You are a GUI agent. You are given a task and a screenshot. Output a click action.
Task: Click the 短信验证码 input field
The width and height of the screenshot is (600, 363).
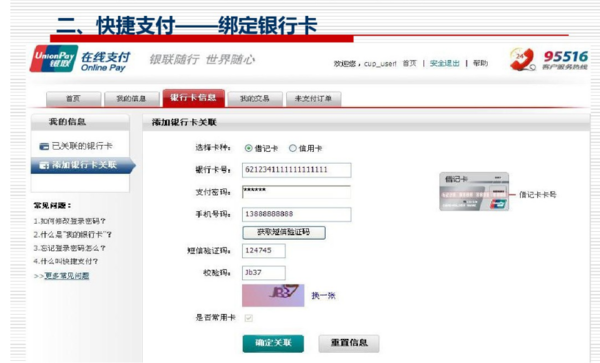264,251
